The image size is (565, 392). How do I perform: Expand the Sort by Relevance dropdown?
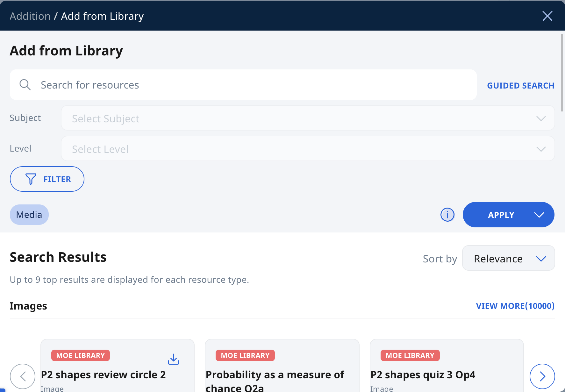coord(508,258)
